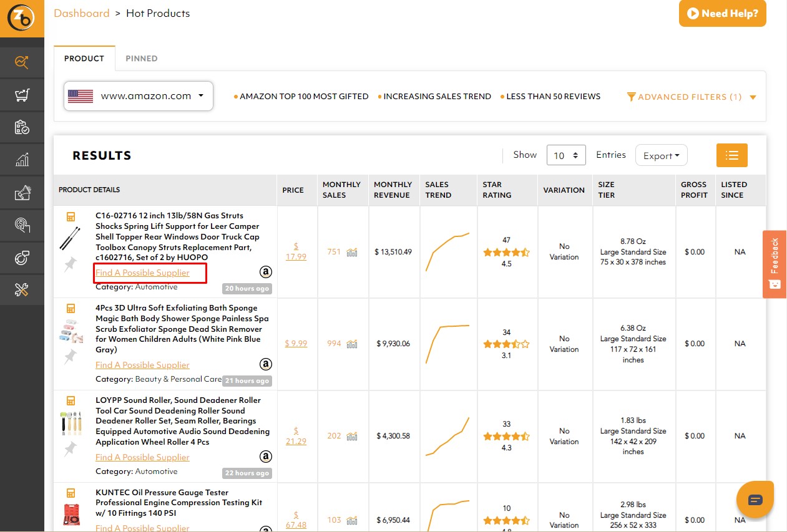Open the www.amazon.com marketplace dropdown
The image size is (787, 532).
coord(138,96)
